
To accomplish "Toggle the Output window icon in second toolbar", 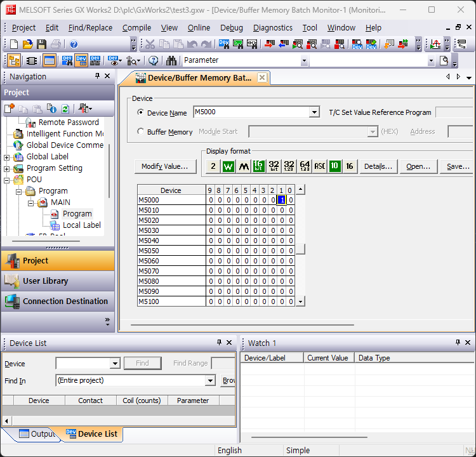I will coord(49,60).
